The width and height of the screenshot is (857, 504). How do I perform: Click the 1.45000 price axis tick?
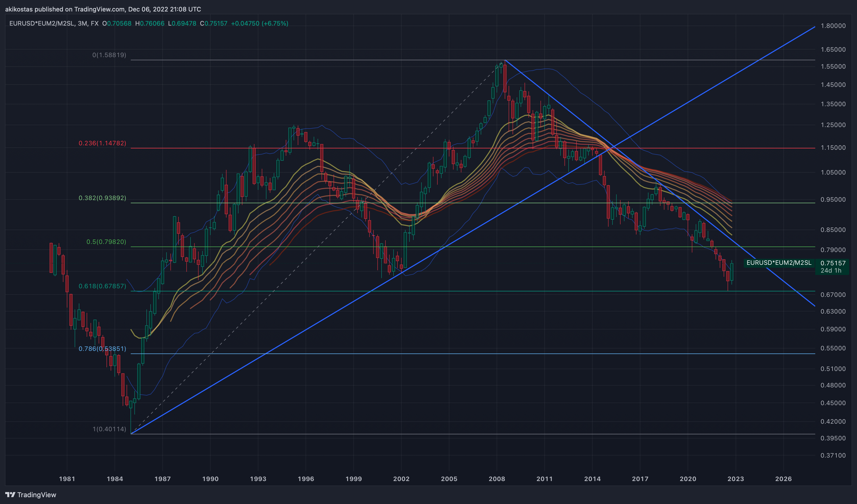[x=833, y=85]
